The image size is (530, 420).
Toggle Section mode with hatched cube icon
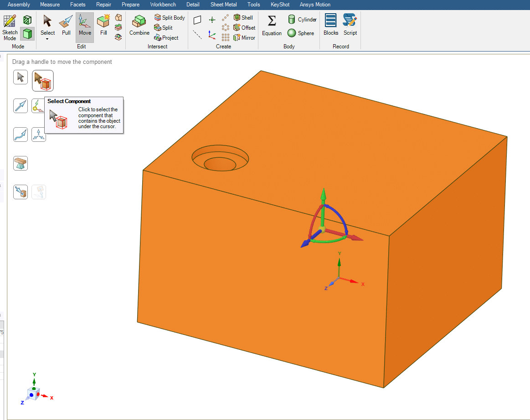click(28, 20)
